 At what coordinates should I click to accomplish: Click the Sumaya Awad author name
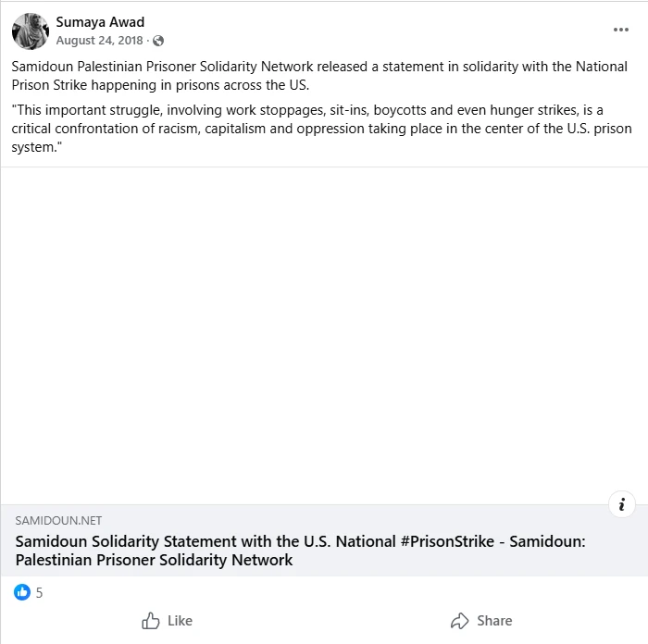click(x=100, y=22)
